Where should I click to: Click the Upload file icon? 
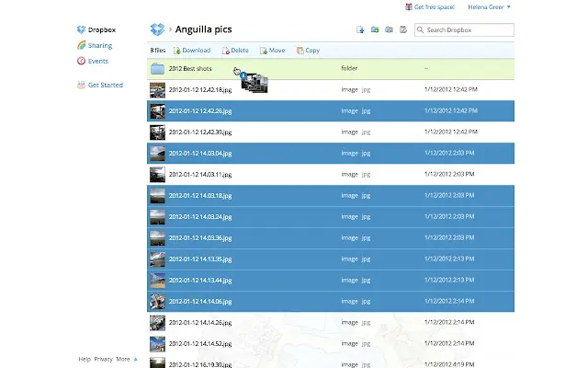click(360, 29)
